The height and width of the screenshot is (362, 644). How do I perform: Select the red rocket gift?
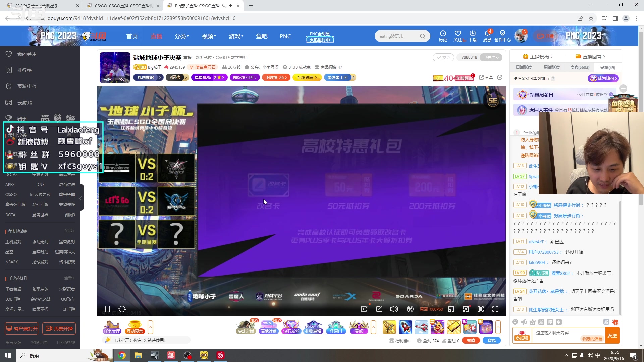pos(405,327)
